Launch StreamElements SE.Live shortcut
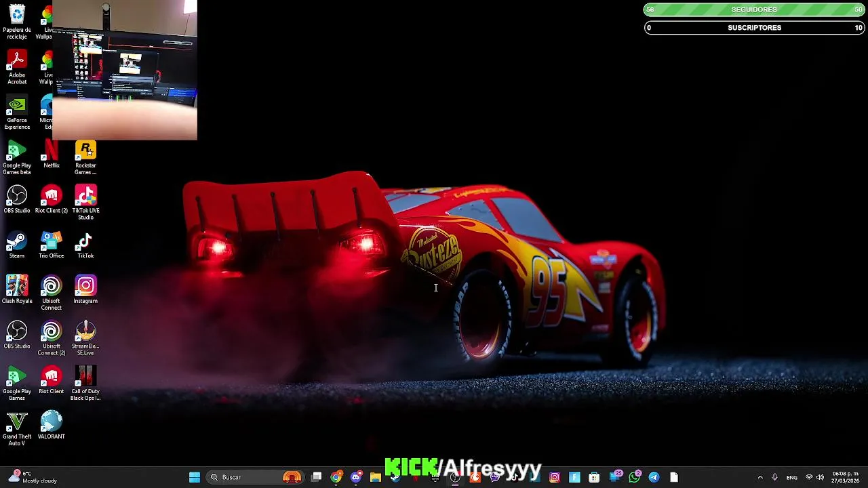Screen dimensions: 868x488 pos(85,338)
